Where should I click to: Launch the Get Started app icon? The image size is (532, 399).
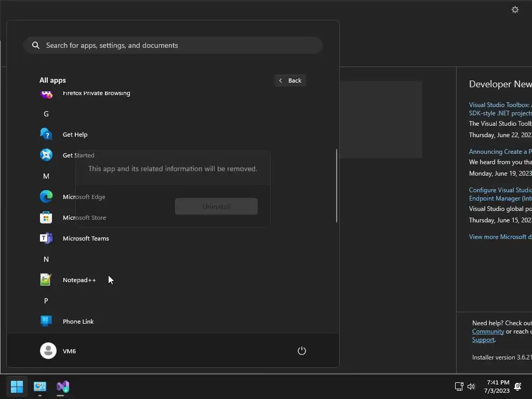coord(46,155)
